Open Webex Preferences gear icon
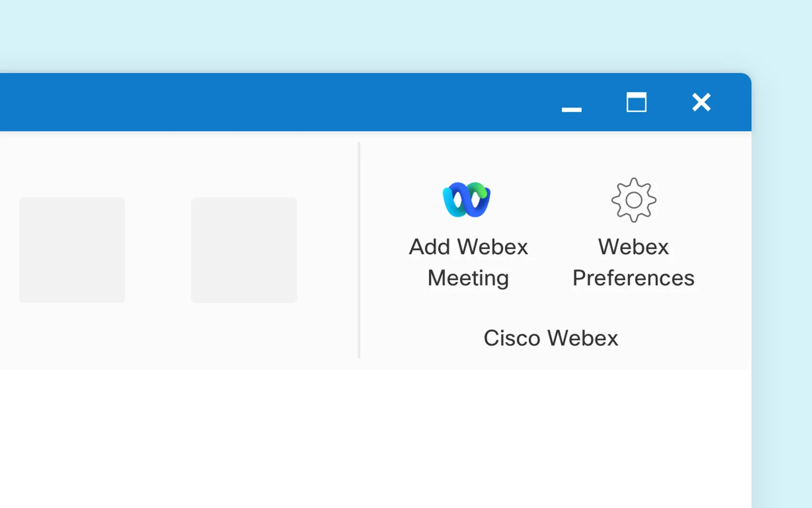This screenshot has width=812, height=508. 633,200
